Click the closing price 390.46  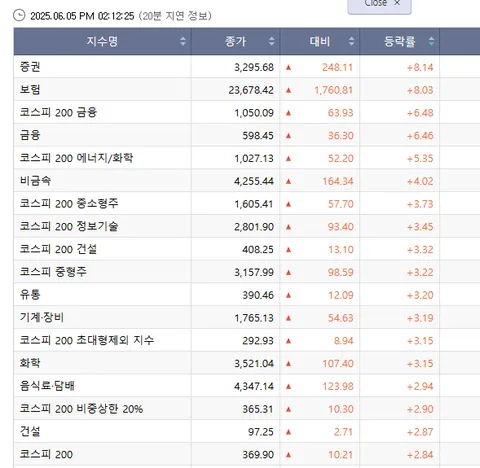258,295
